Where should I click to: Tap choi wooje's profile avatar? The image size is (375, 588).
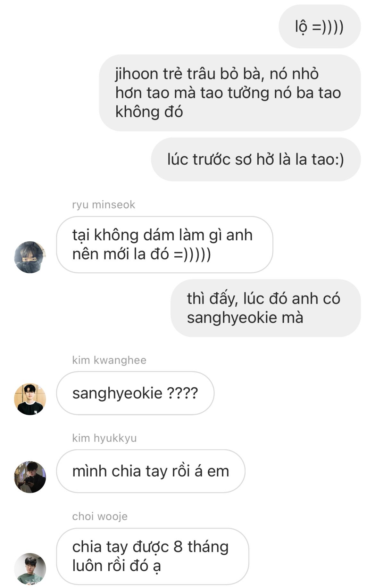[30, 568]
